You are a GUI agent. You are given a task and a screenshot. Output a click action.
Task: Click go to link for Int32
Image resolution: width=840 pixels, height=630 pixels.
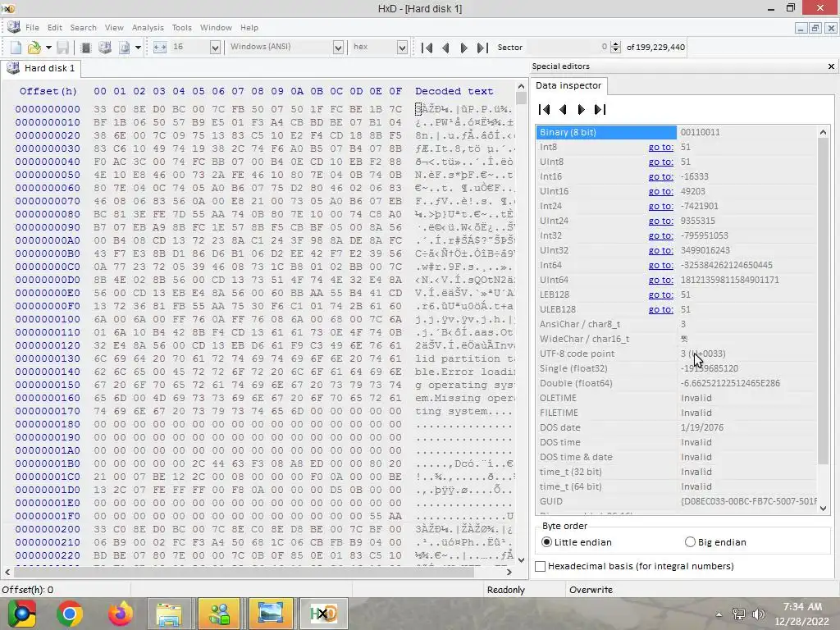tap(660, 235)
